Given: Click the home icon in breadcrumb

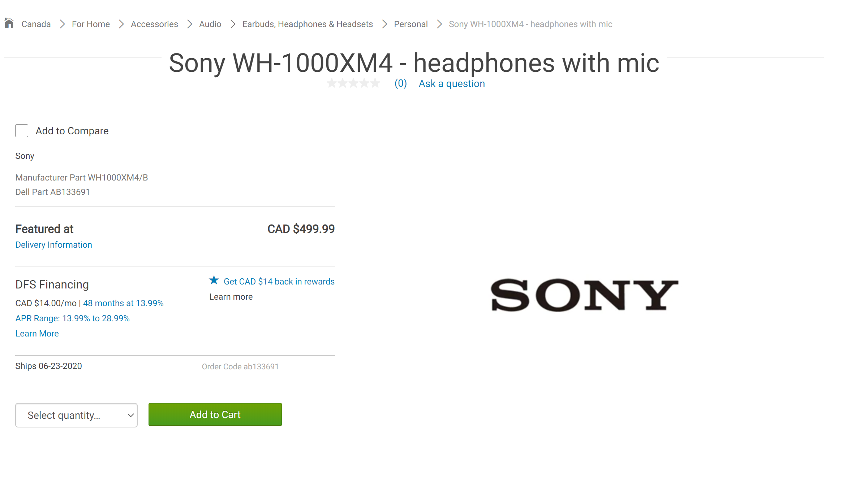Looking at the screenshot, I should coord(9,23).
